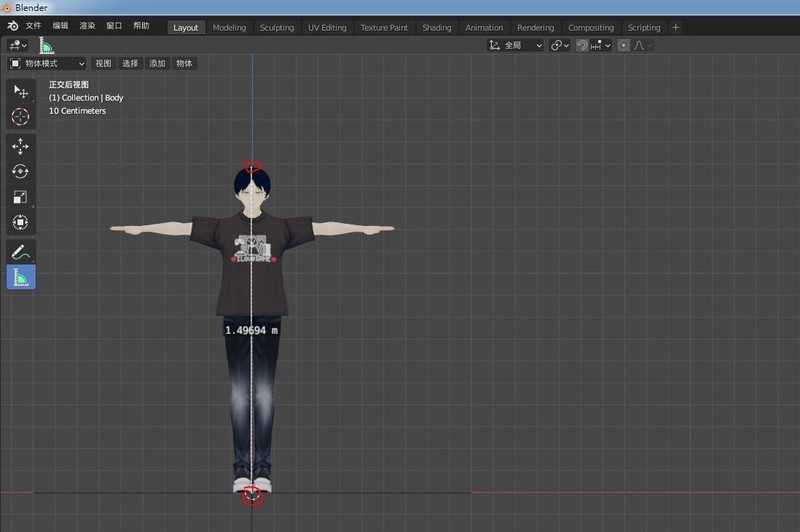Activate the Move tool
The height and width of the screenshot is (532, 800).
(x=20, y=146)
